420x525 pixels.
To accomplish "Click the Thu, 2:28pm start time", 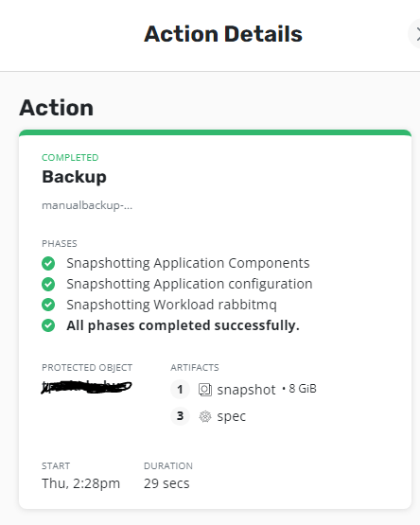I will [80, 483].
